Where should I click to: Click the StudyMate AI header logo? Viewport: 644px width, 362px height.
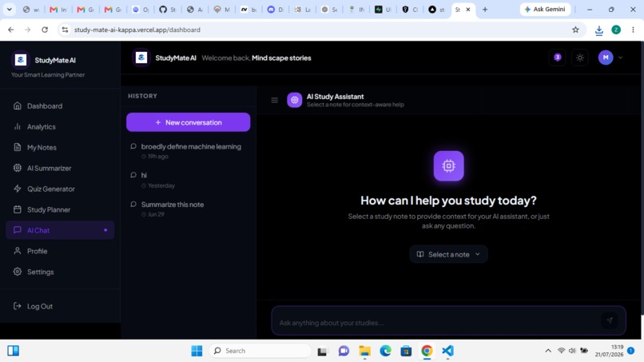pos(141,58)
